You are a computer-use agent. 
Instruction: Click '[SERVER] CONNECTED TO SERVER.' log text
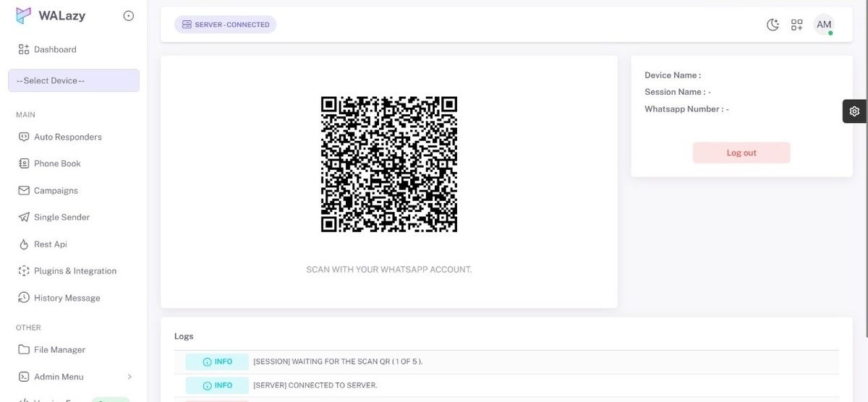coord(315,385)
